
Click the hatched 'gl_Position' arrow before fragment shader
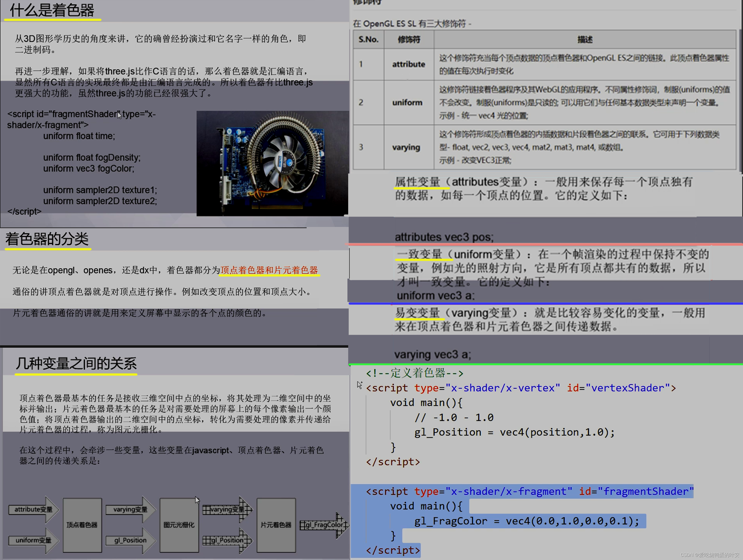[x=227, y=540]
